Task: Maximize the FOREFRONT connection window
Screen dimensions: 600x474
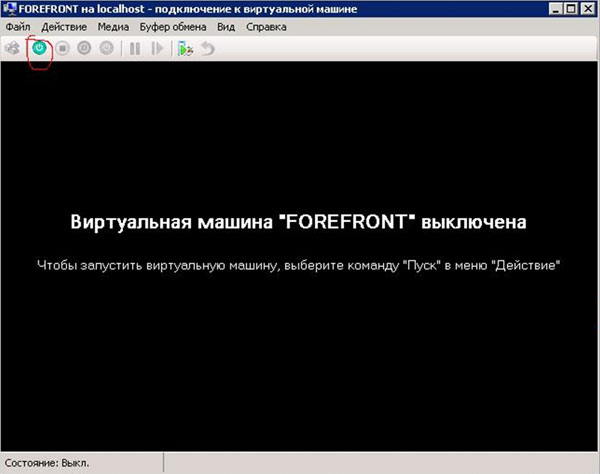Action: pos(570,8)
